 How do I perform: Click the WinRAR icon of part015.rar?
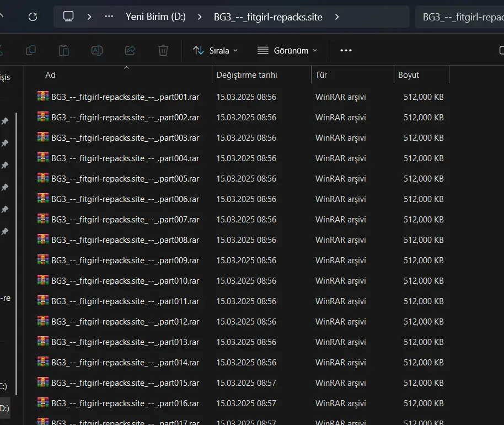coord(43,382)
